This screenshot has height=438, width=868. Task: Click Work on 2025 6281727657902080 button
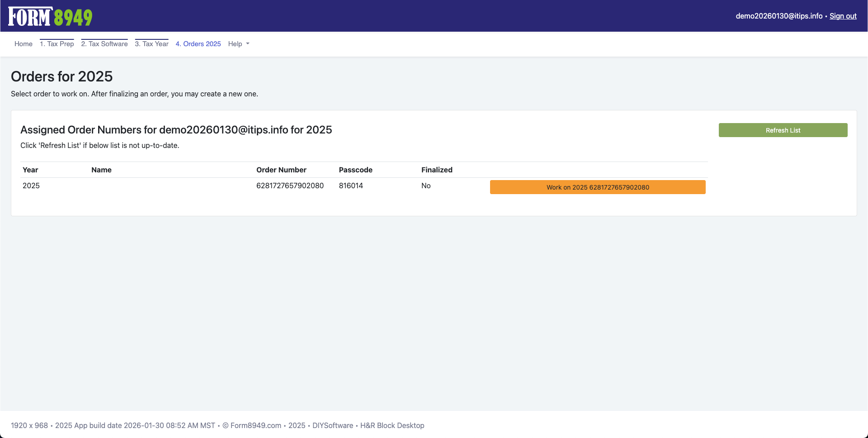pyautogui.click(x=597, y=187)
